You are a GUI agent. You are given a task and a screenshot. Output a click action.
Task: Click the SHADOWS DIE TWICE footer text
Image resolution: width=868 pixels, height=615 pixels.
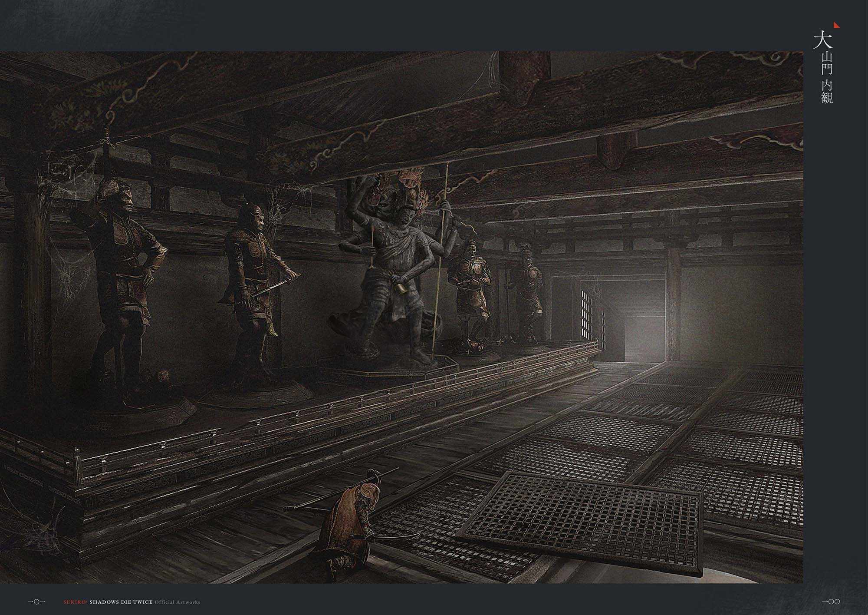point(122,602)
